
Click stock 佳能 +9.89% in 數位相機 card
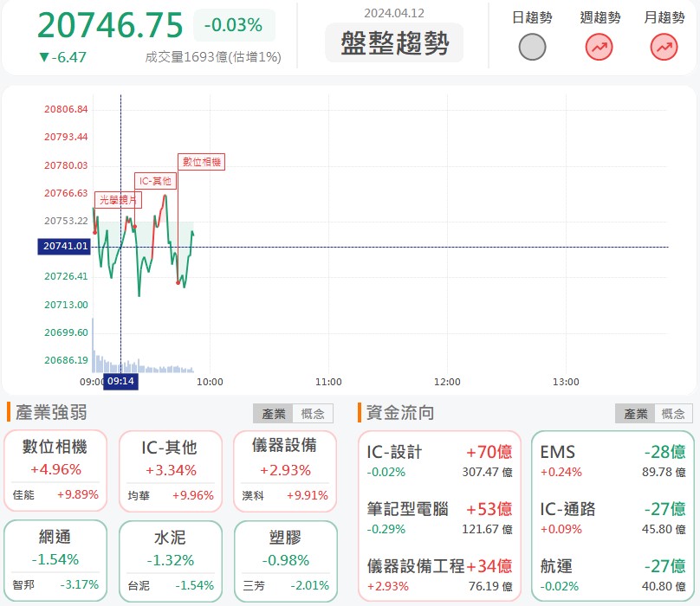point(55,495)
